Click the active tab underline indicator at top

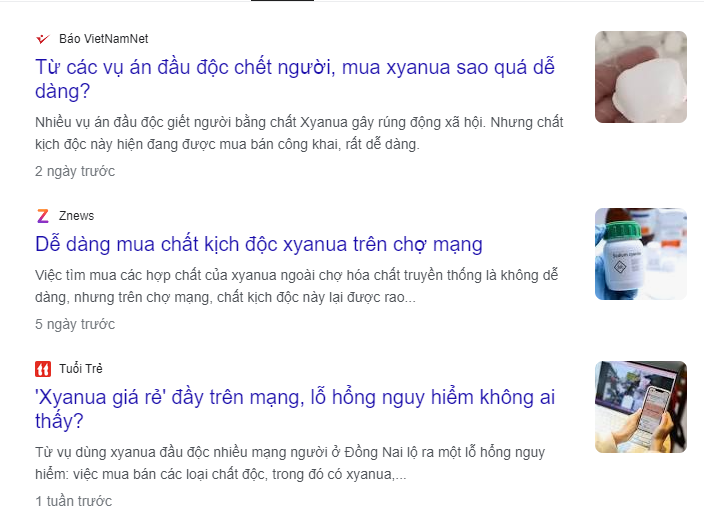(x=282, y=0)
